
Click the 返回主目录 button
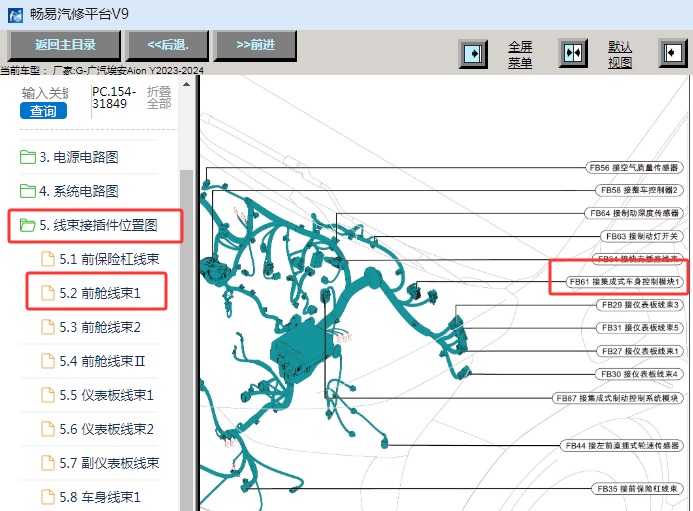point(65,45)
